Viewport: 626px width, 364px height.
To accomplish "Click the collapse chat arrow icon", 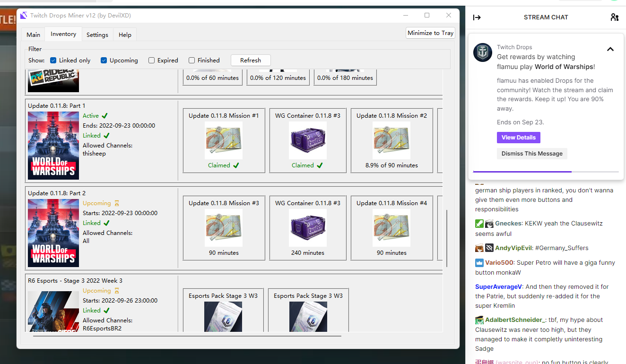I will tap(477, 17).
